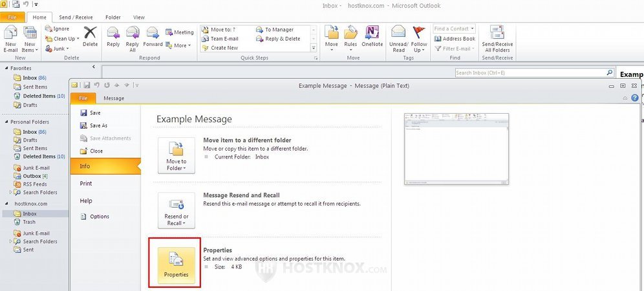Click the search magnifier icon
Image resolution: width=644 pixels, height=291 pixels.
coord(610,72)
